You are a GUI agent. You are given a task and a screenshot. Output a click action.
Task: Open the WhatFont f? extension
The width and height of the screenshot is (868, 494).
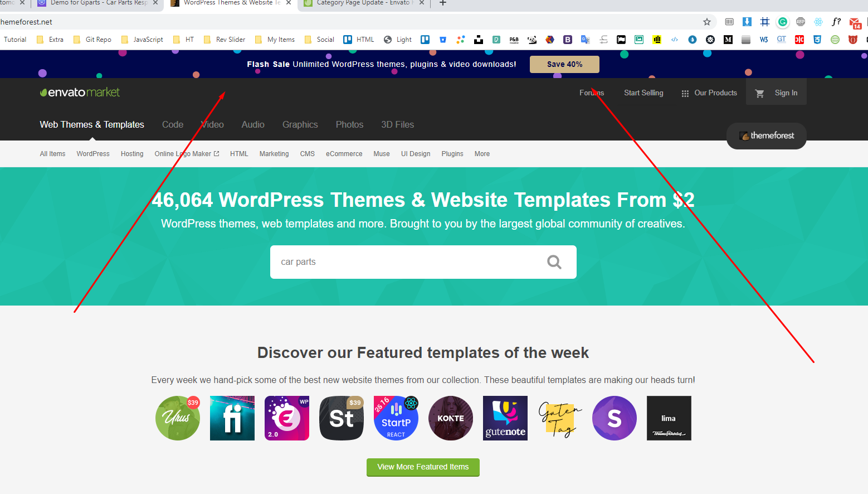point(836,22)
